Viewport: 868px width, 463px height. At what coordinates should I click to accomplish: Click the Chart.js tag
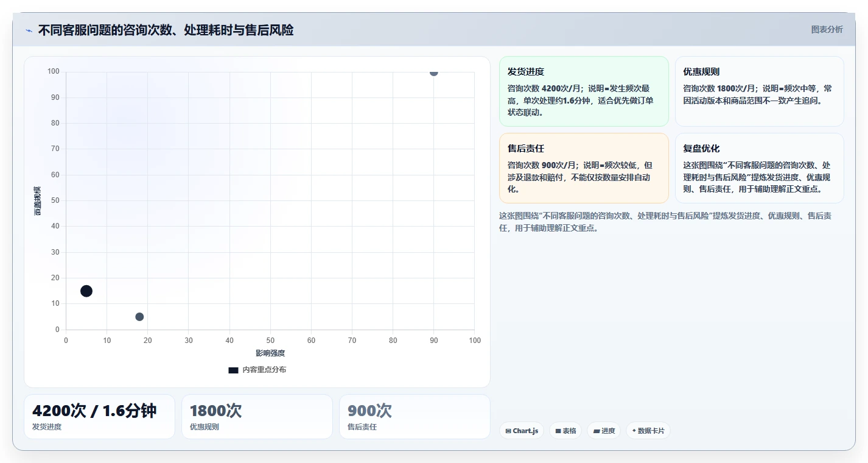click(522, 431)
